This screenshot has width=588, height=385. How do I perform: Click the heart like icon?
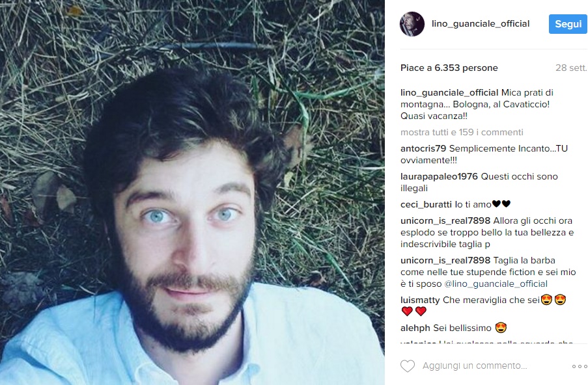[408, 366]
